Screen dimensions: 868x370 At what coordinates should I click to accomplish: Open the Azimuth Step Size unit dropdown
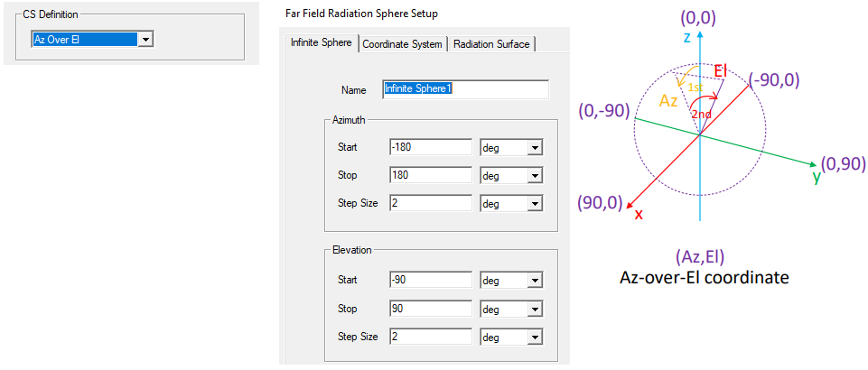535,204
